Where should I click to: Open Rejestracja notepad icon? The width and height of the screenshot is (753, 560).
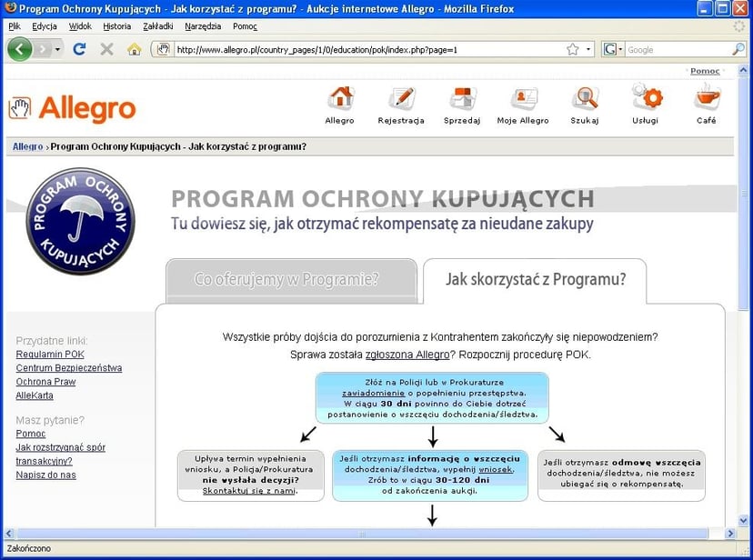click(401, 98)
